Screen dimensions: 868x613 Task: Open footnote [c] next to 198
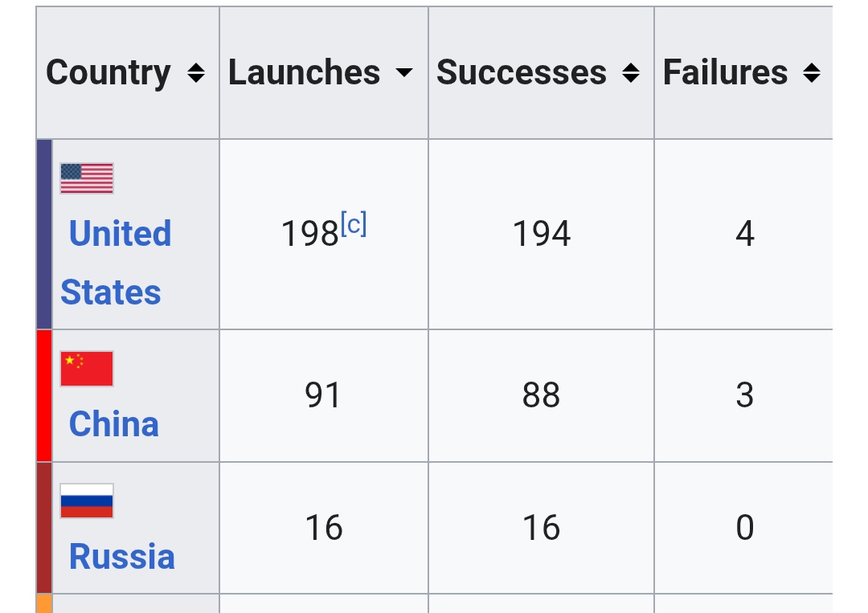(x=354, y=225)
